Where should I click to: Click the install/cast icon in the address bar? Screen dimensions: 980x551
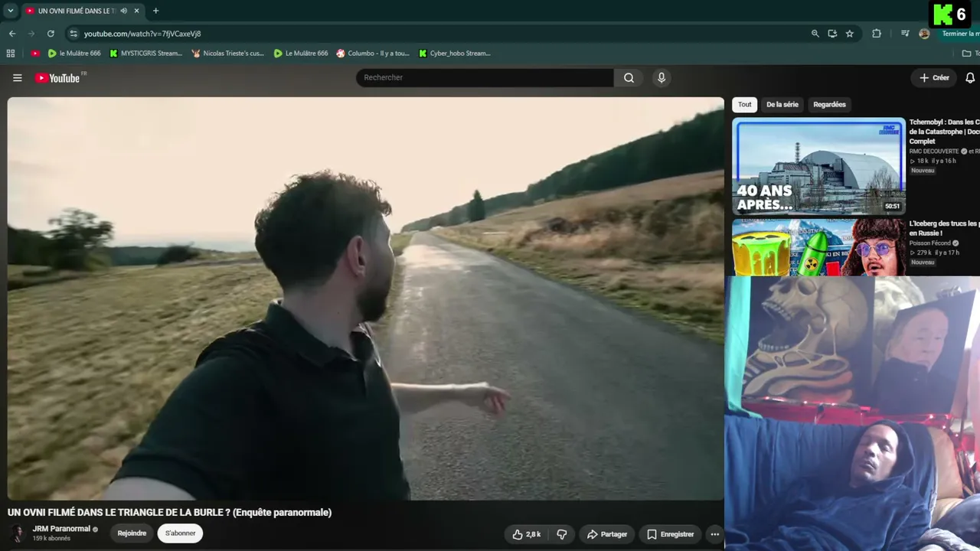pos(832,34)
